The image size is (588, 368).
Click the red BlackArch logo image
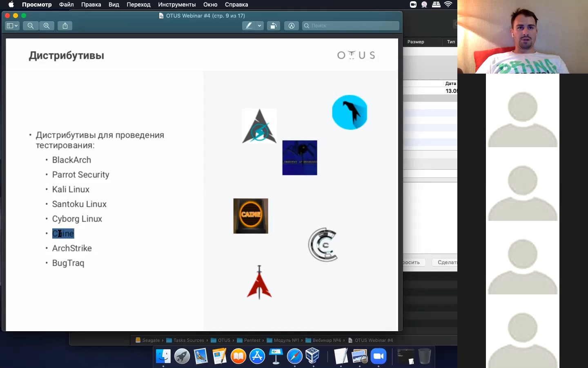coord(259,282)
